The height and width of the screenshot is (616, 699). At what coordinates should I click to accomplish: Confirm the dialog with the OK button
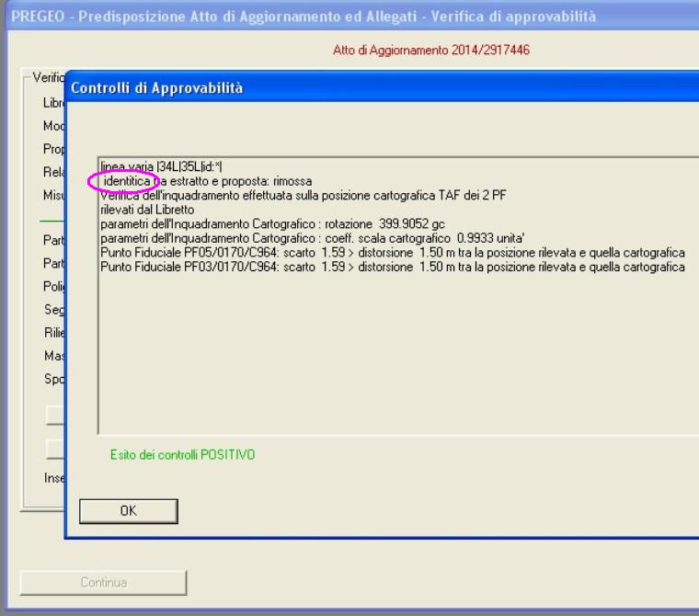(x=129, y=511)
